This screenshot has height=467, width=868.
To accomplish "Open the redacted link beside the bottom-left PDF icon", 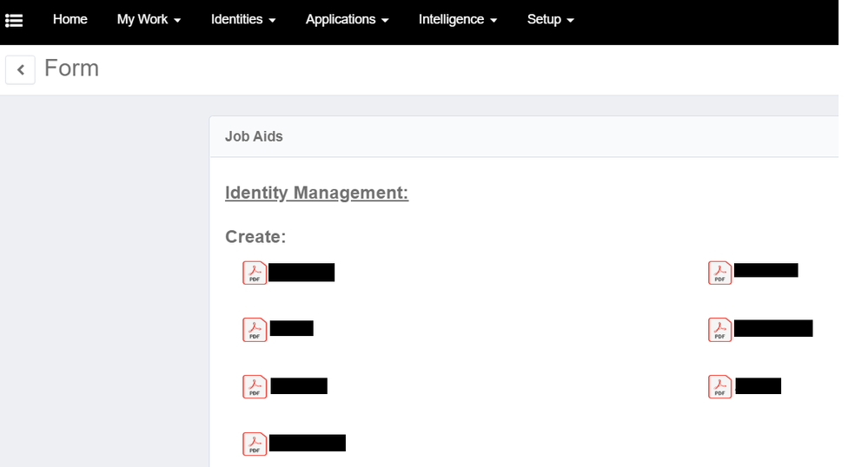I will [308, 444].
